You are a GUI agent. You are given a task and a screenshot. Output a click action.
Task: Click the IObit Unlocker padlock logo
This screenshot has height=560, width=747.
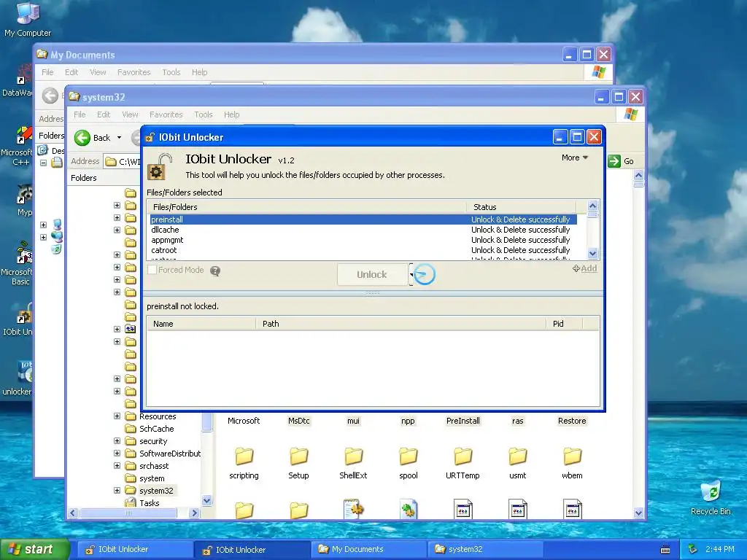pyautogui.click(x=160, y=167)
